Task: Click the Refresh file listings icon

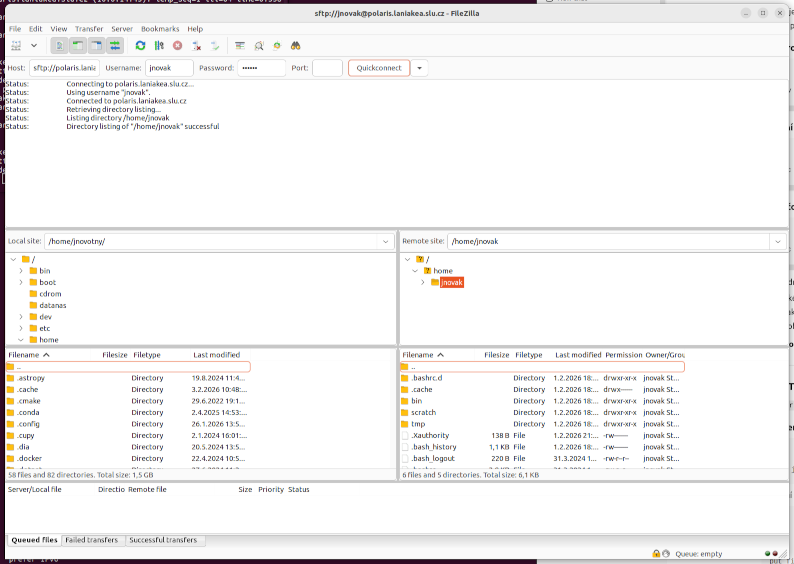Action: (140, 46)
